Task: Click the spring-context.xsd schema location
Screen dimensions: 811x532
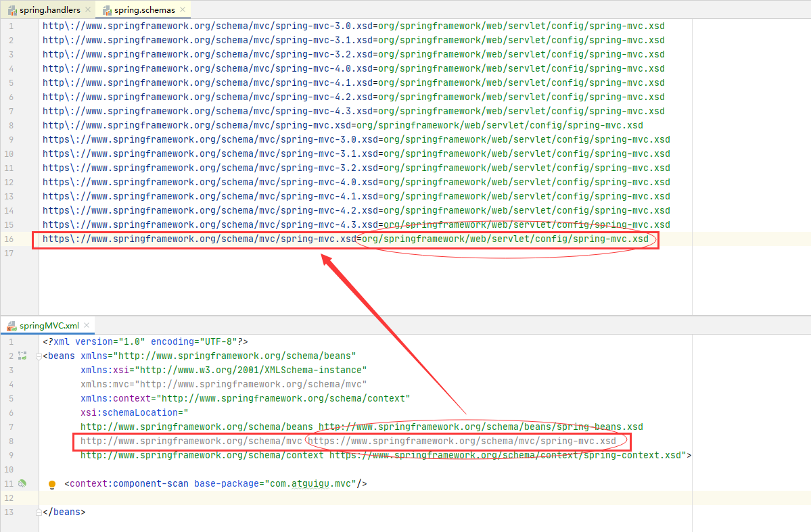Action: [505, 456]
